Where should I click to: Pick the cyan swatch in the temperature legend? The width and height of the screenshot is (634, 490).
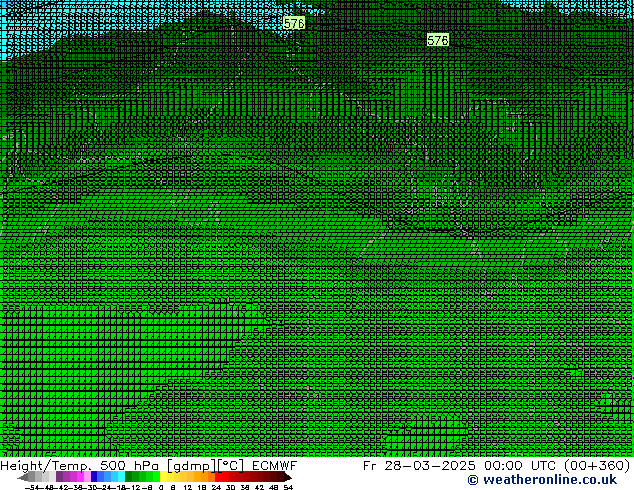pos(121,476)
